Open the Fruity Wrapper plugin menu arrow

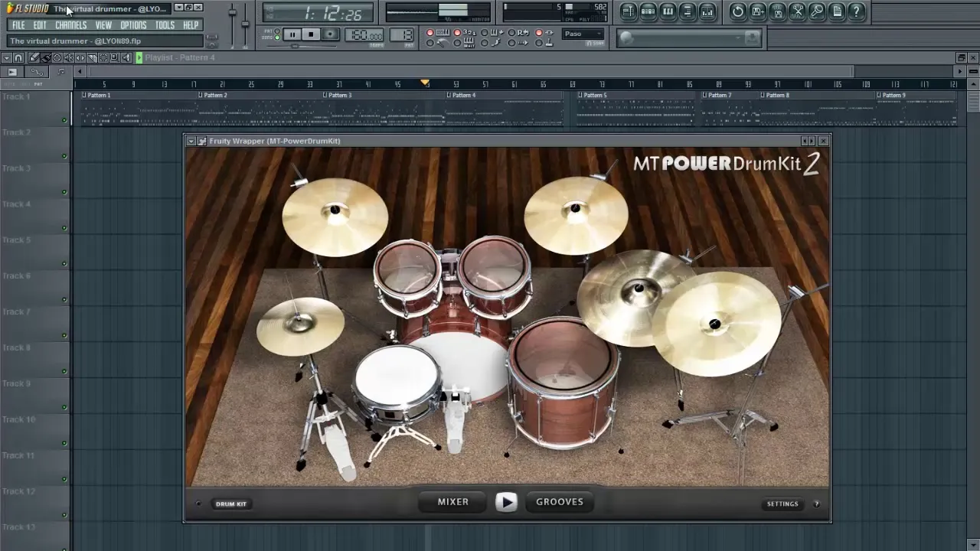191,141
